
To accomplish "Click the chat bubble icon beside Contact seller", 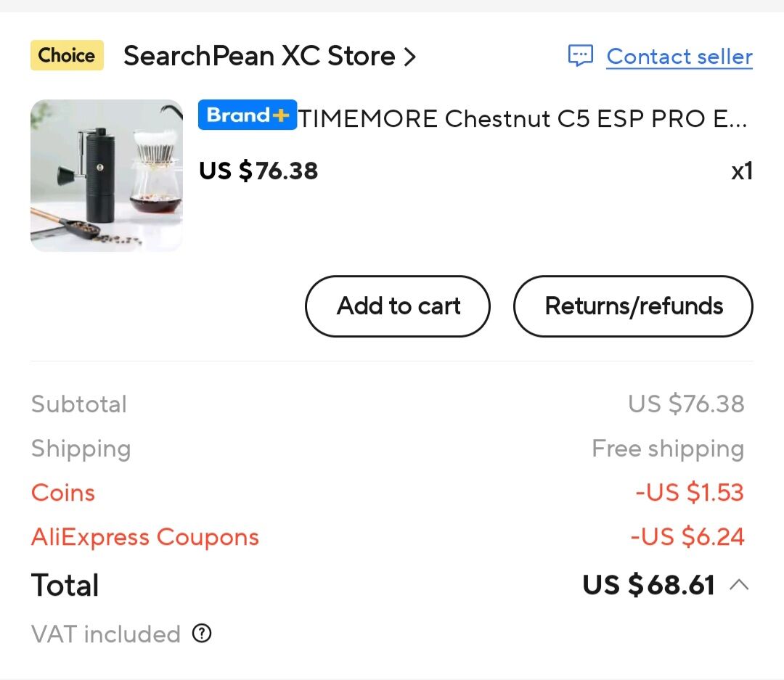I will point(580,56).
